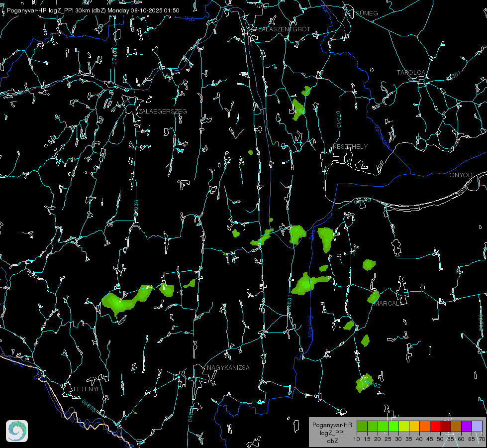Select the 30-35 dBZ yellow-green swatch

pyautogui.click(x=404, y=426)
